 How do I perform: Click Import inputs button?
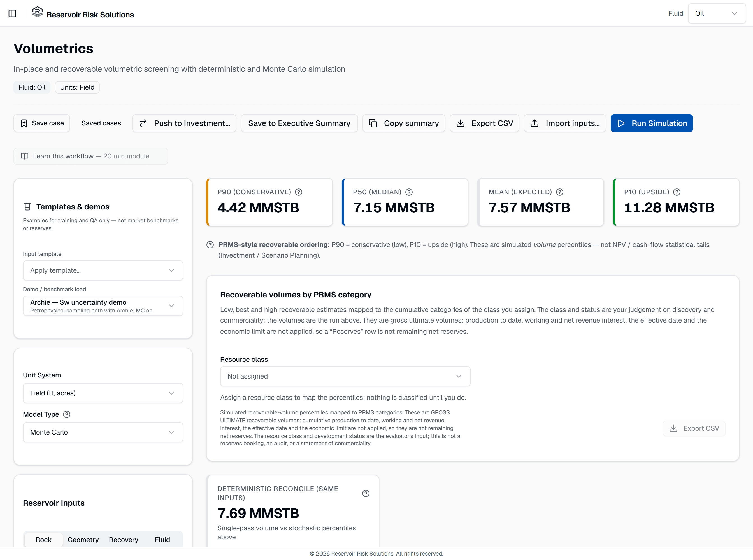point(565,123)
